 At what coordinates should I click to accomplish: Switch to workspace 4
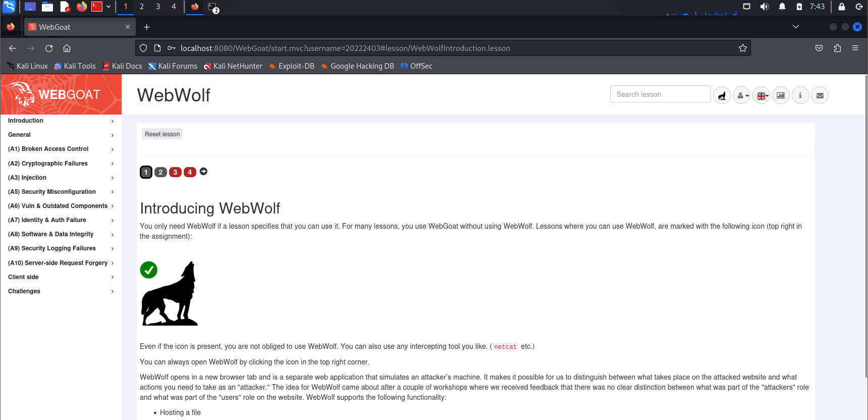pyautogui.click(x=174, y=7)
